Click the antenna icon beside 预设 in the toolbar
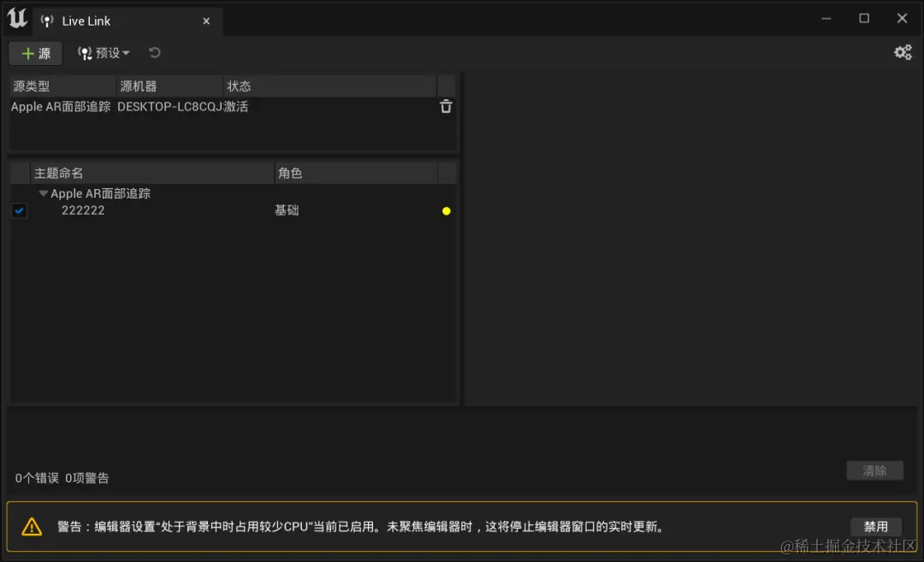Screen dimensions: 924x562 click(x=84, y=52)
